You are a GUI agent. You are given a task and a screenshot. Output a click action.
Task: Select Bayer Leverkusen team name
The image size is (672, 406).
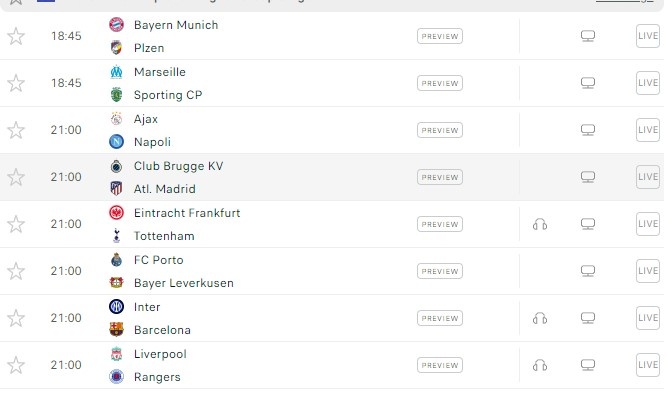tap(183, 283)
